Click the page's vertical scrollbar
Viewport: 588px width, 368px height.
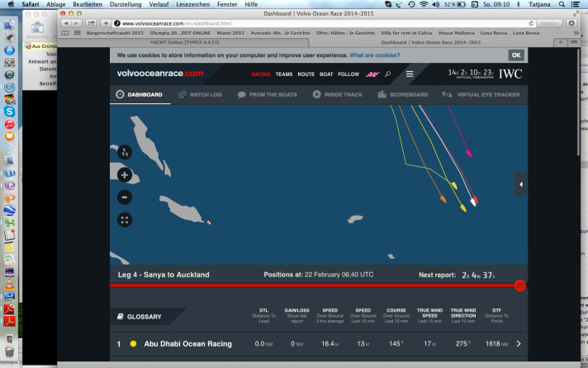point(578,102)
